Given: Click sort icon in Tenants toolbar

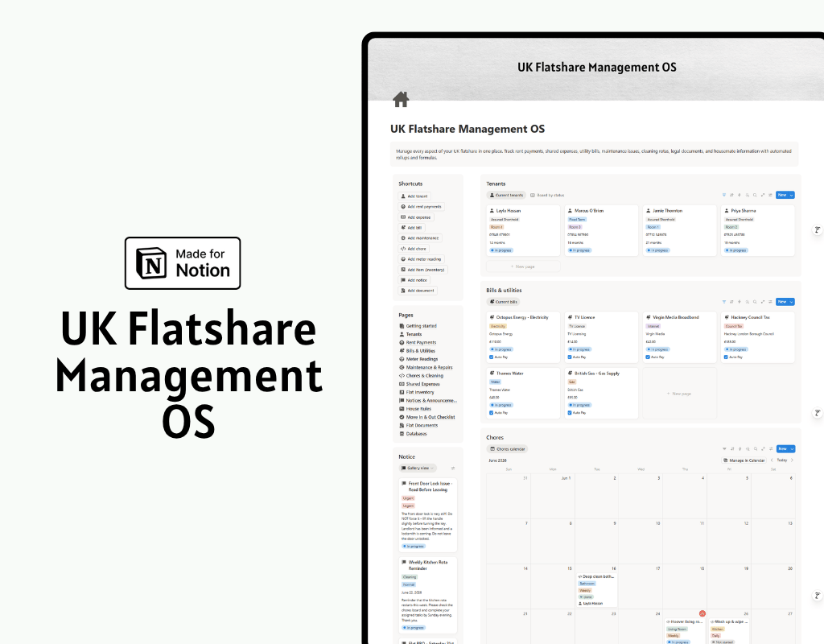Looking at the screenshot, I should coord(731,195).
